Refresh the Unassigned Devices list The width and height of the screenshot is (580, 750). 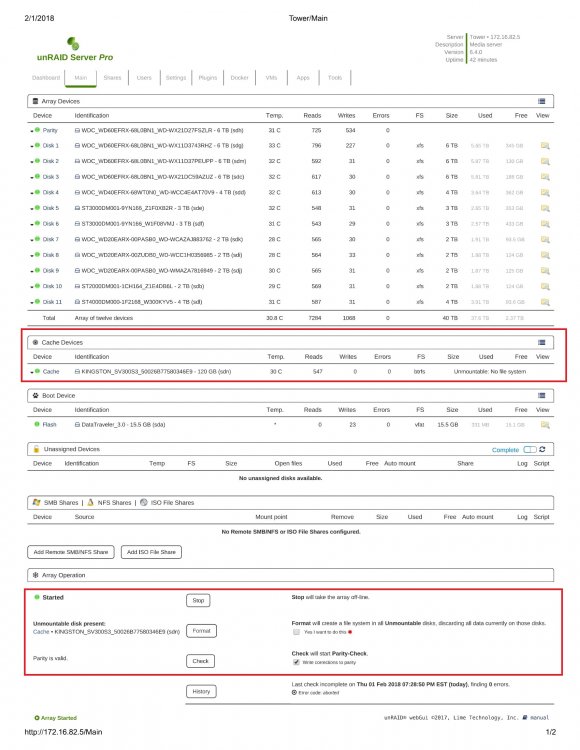click(x=542, y=449)
